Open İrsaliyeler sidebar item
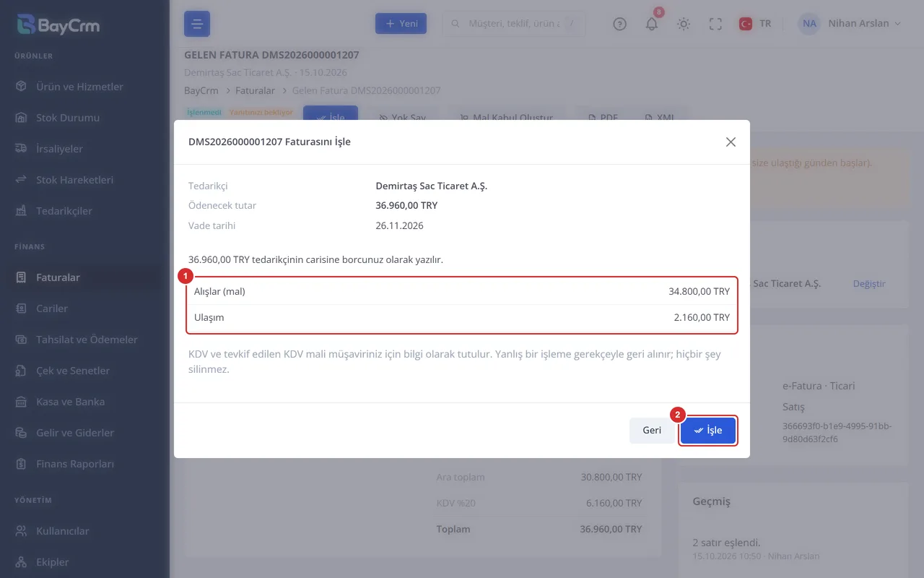 59,149
